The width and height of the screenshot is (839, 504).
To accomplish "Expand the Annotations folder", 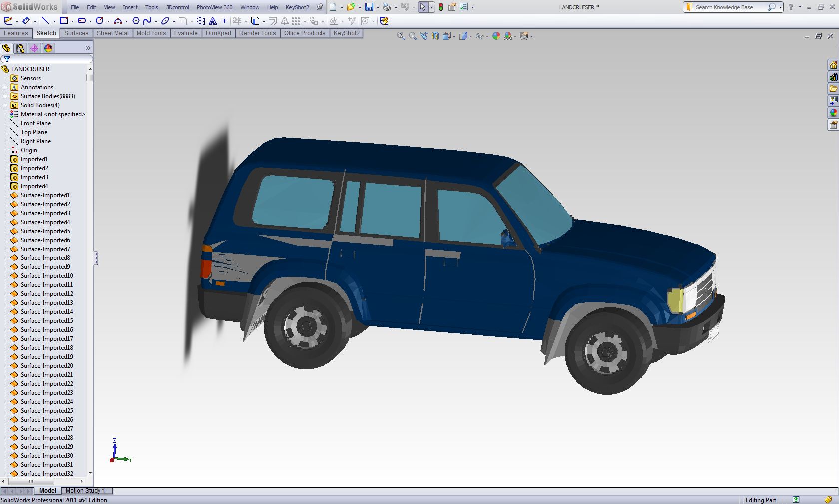I will click(5, 87).
